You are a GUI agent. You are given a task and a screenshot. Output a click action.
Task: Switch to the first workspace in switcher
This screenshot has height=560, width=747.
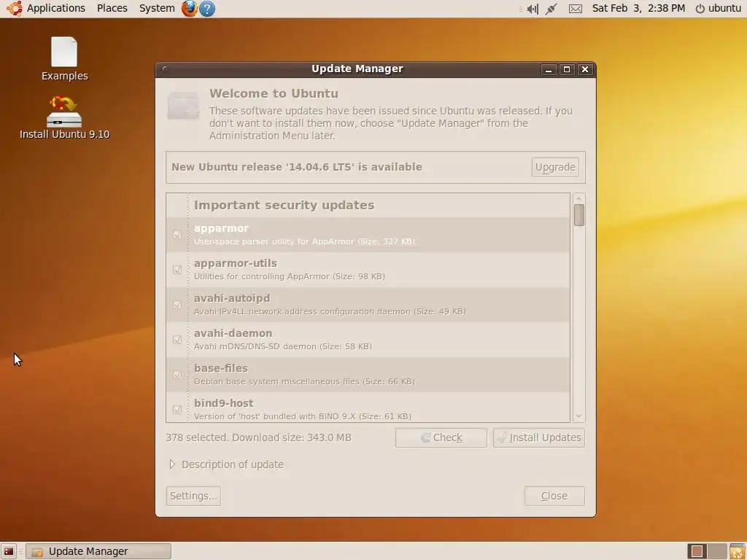coord(697,551)
